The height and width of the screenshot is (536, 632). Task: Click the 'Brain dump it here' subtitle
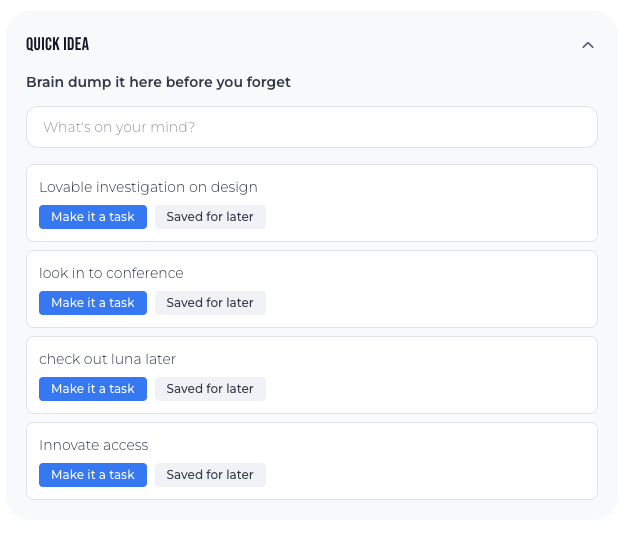(x=158, y=82)
